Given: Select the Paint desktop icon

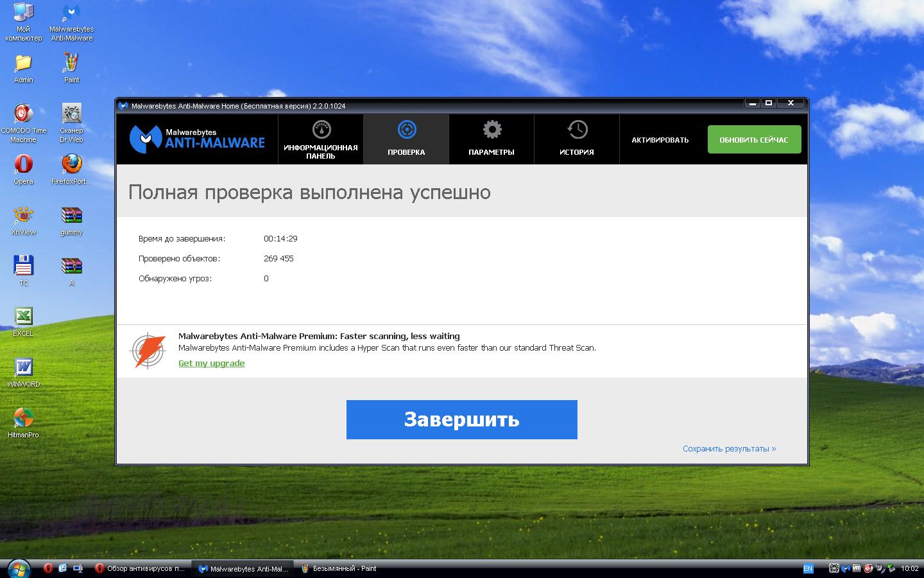Looking at the screenshot, I should point(71,69).
